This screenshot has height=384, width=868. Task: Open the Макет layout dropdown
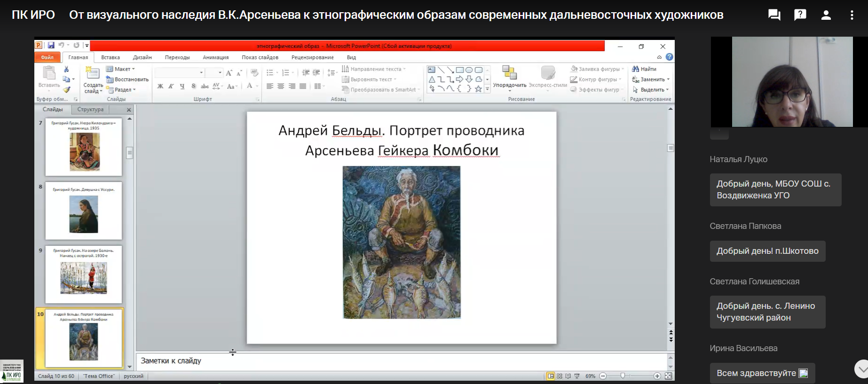coord(120,69)
